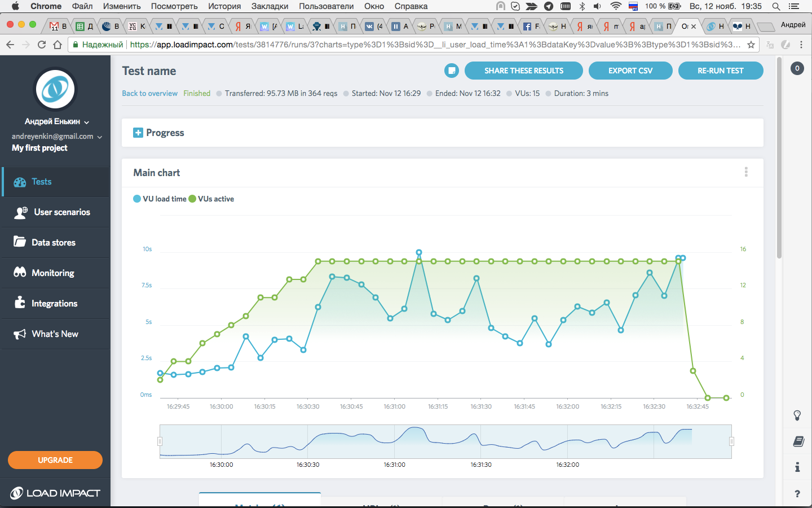Click My first project label
This screenshot has height=508, width=812.
(x=39, y=148)
